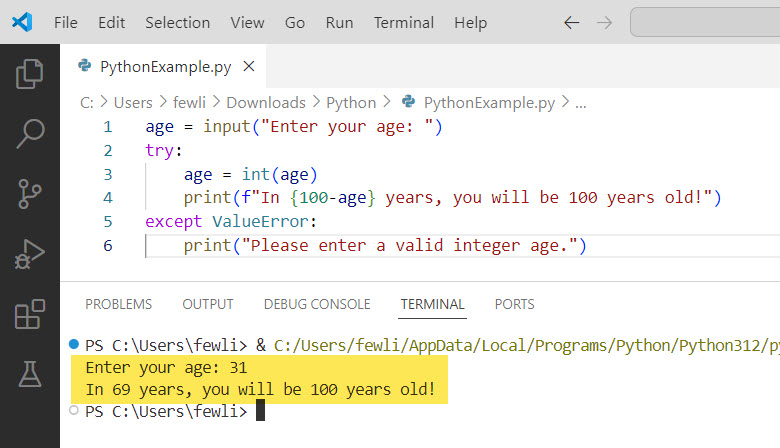Open the Edit menu

(x=111, y=22)
